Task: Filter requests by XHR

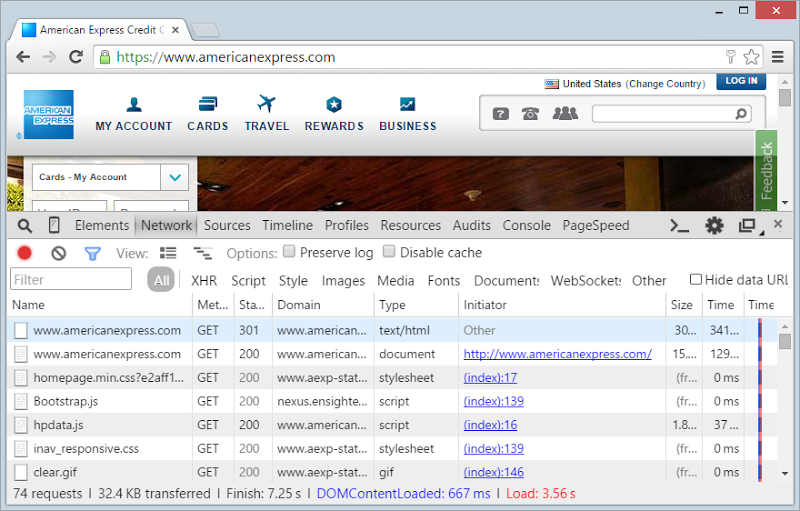Action: click(204, 280)
